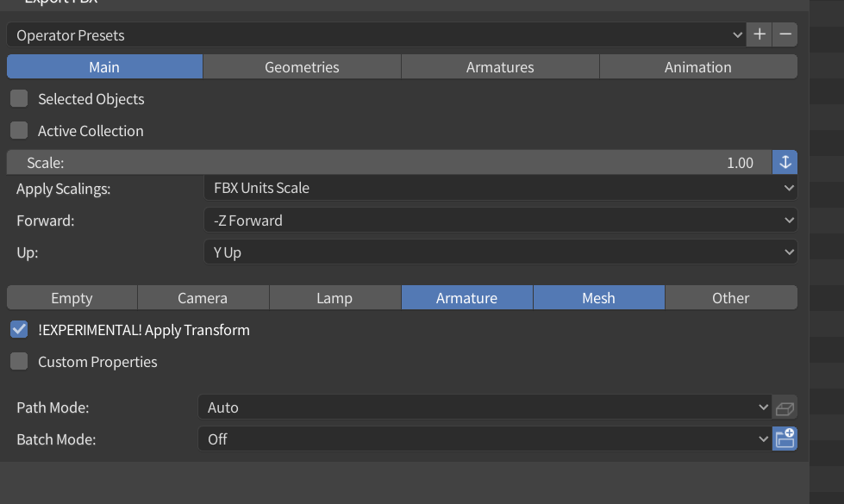This screenshot has height=504, width=844.
Task: Toggle the Batch Own Dir folder icon
Action: [x=785, y=439]
